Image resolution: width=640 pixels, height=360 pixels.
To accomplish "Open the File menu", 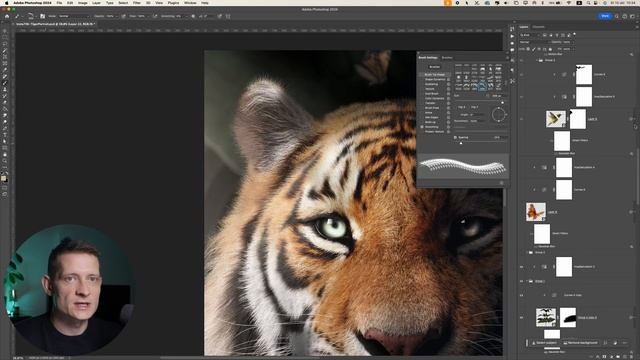I will [59, 3].
